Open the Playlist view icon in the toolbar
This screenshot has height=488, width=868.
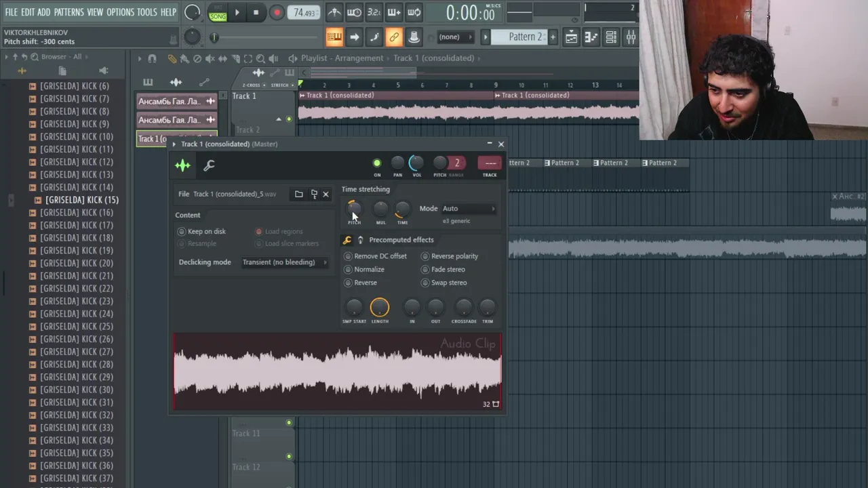pyautogui.click(x=572, y=37)
